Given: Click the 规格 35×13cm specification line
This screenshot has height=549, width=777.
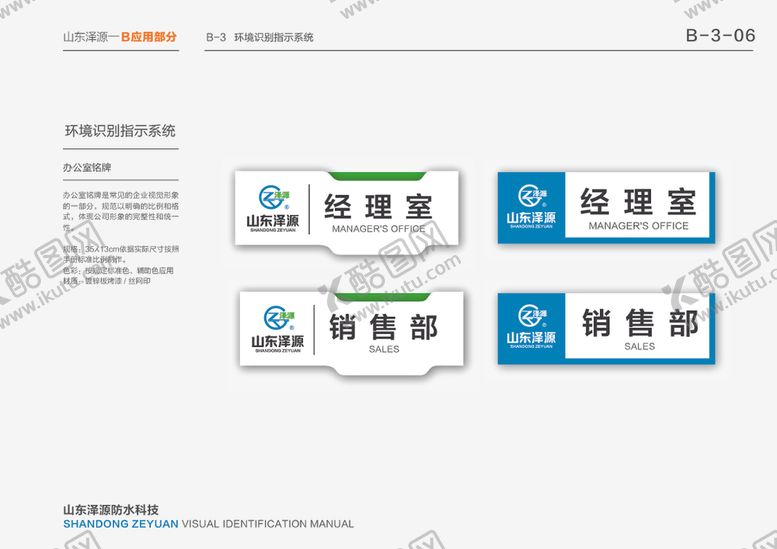Looking at the screenshot, I should pos(121,254).
